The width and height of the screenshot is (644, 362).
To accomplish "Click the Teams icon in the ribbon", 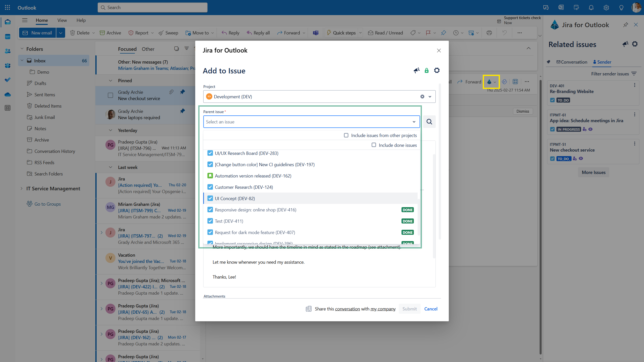I will pyautogui.click(x=315, y=33).
